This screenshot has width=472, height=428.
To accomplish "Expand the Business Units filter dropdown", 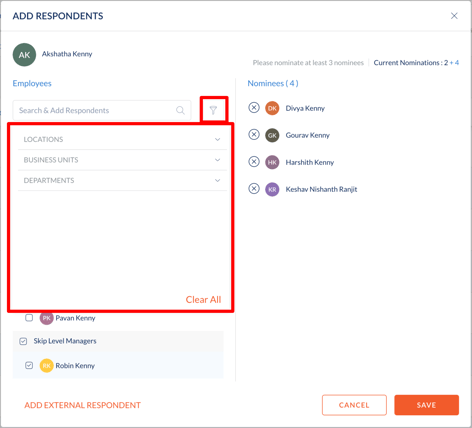I will (x=122, y=160).
